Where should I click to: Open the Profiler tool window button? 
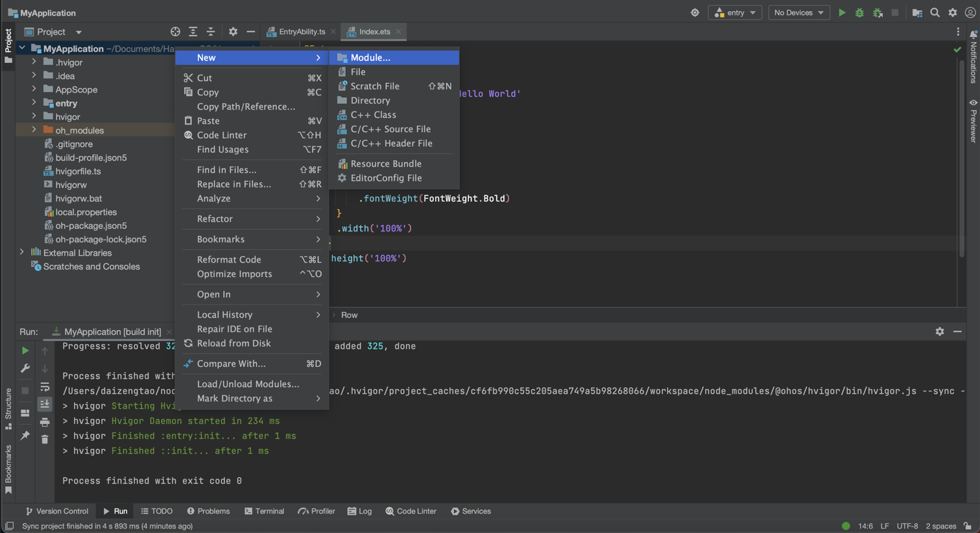click(317, 511)
